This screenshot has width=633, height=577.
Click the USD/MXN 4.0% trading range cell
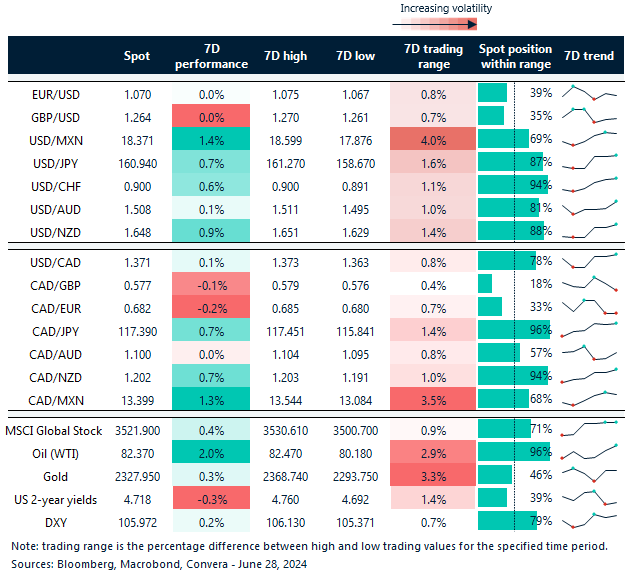[x=432, y=139]
